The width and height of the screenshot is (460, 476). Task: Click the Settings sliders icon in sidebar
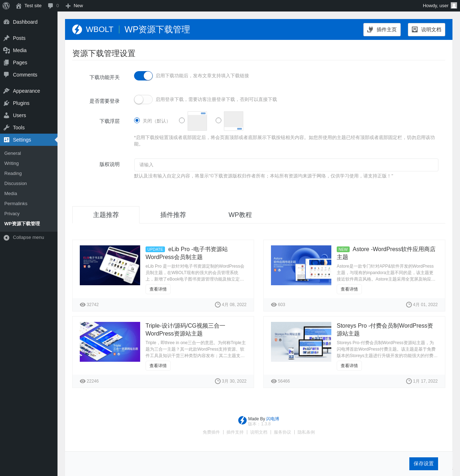pos(6,140)
